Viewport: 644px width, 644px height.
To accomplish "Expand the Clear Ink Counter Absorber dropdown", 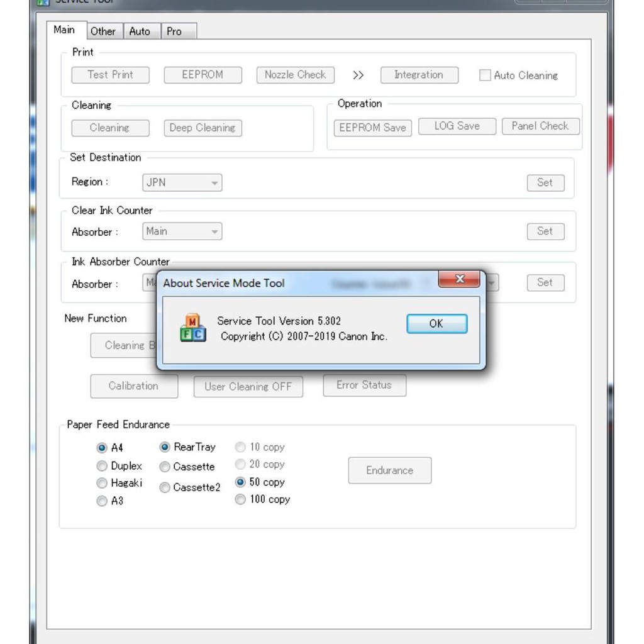I will coord(214,232).
